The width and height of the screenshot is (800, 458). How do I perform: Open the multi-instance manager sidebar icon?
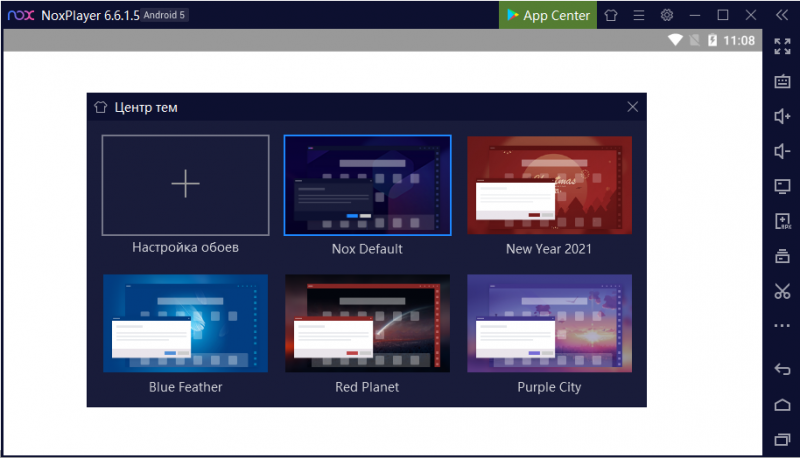pyautogui.click(x=782, y=256)
